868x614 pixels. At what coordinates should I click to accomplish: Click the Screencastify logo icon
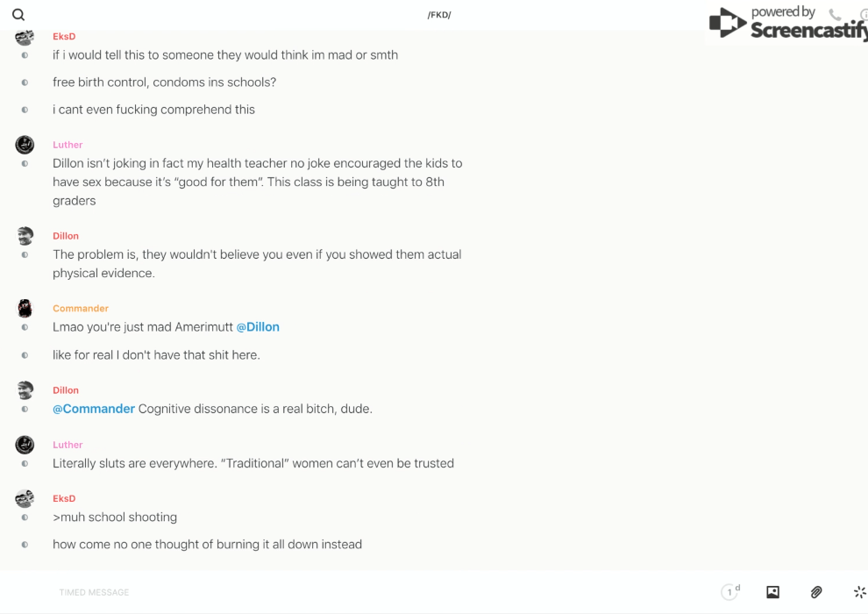click(x=727, y=23)
